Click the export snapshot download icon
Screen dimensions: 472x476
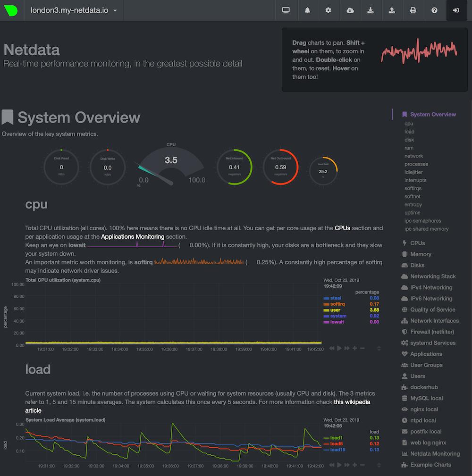tap(371, 10)
